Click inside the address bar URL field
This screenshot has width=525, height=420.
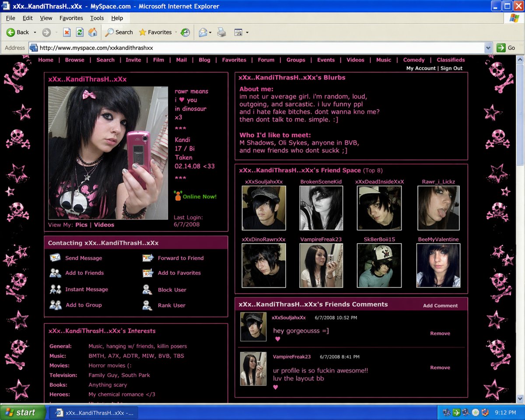click(260, 48)
